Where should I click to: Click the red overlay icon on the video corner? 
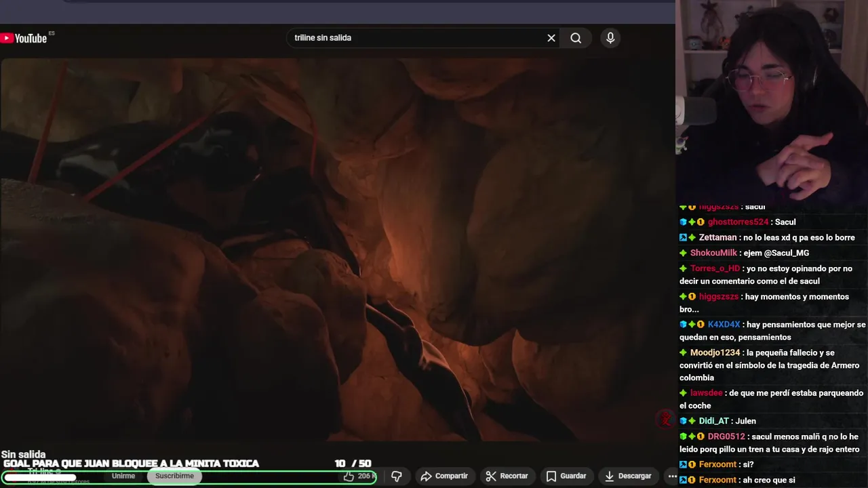[665, 420]
